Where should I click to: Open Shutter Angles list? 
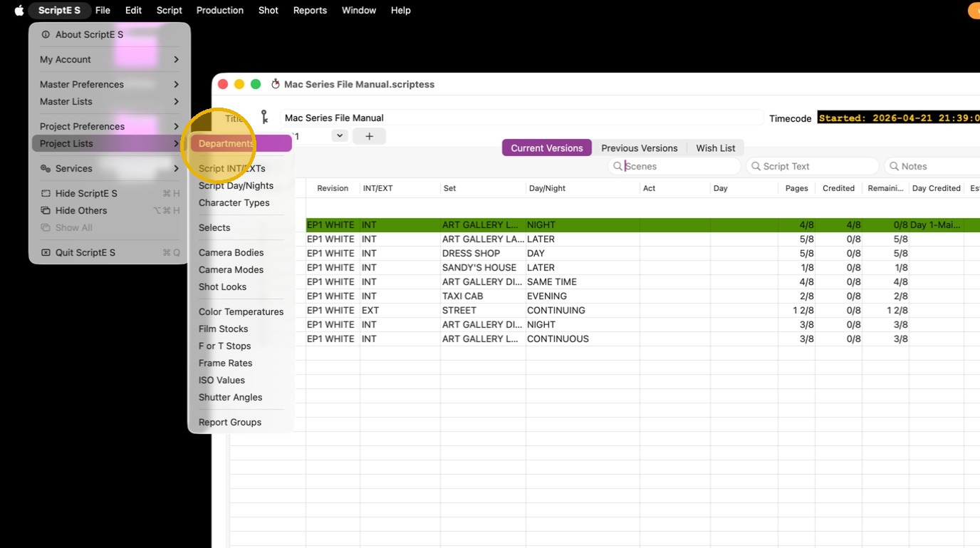[241, 397]
